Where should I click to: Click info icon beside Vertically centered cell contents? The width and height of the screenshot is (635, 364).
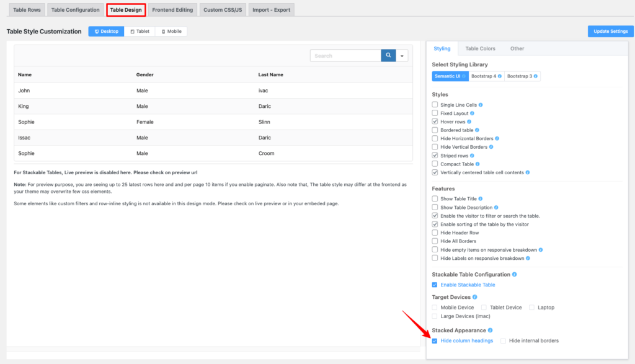coord(528,172)
